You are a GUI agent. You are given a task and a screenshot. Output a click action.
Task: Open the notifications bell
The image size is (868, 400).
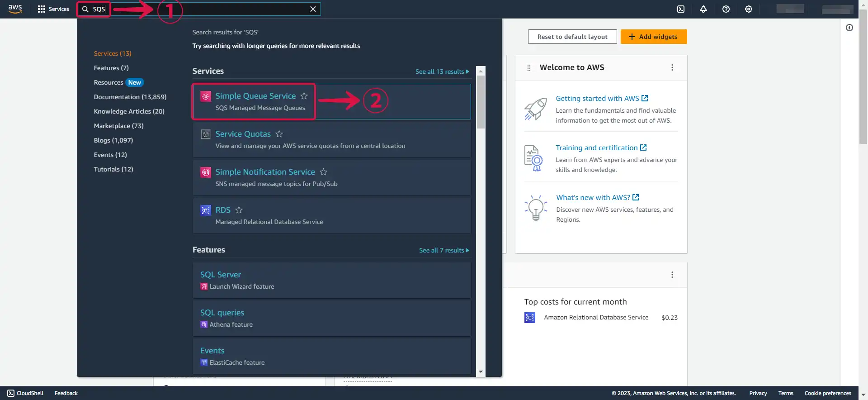coord(703,9)
